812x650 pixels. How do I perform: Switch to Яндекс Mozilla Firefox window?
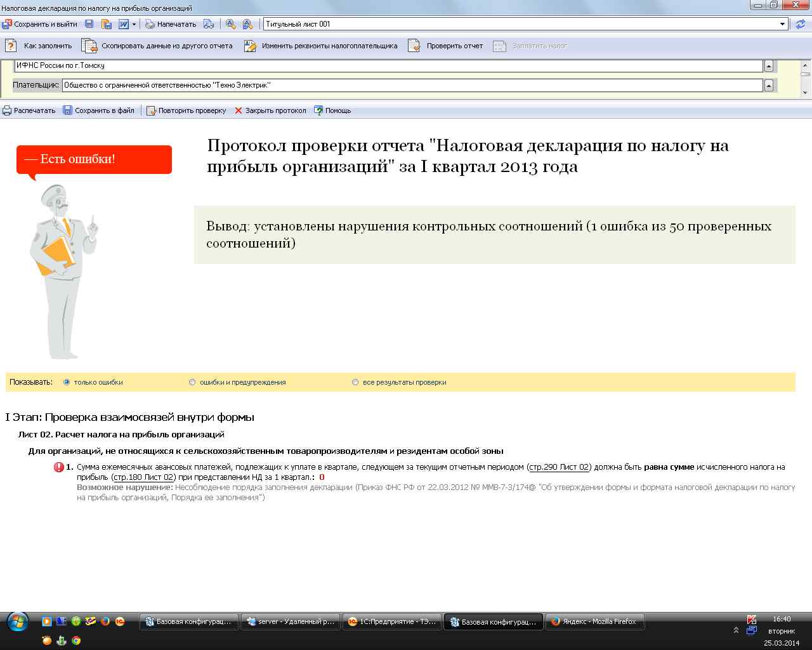pos(594,621)
